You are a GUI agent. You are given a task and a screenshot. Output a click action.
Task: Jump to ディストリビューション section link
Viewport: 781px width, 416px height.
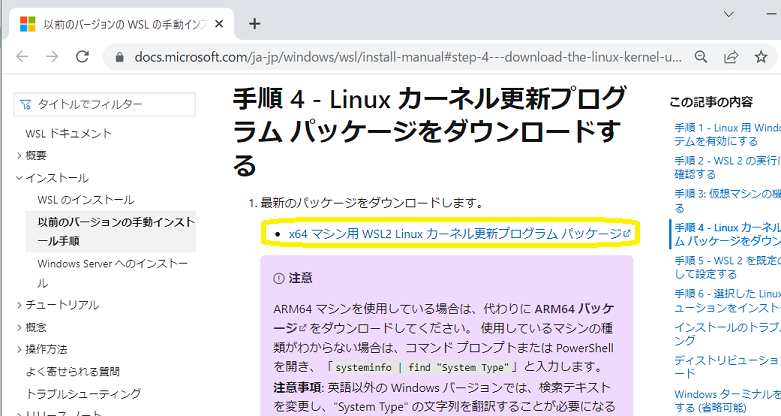tap(727, 366)
